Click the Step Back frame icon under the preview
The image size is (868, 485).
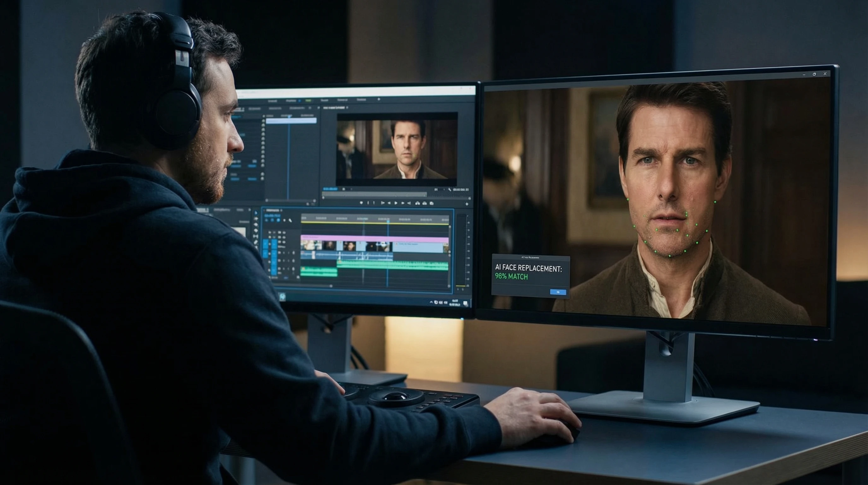(x=389, y=203)
